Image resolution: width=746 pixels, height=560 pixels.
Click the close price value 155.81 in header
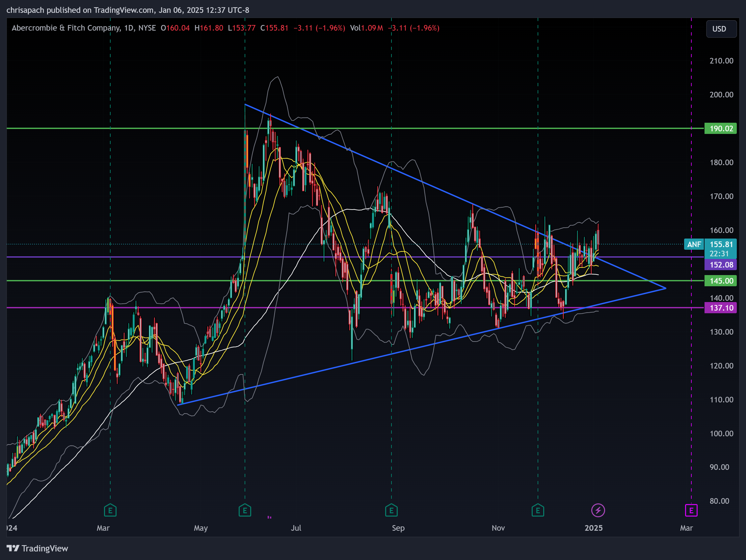click(277, 28)
